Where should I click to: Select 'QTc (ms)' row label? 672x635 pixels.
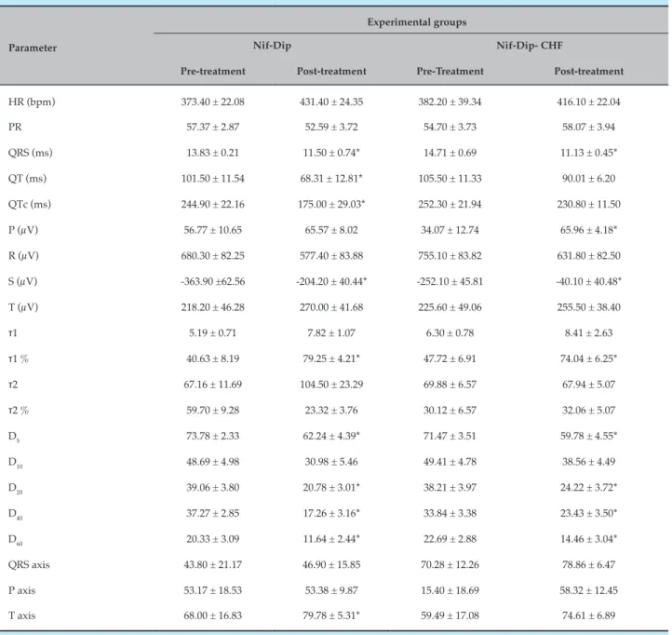[30, 205]
